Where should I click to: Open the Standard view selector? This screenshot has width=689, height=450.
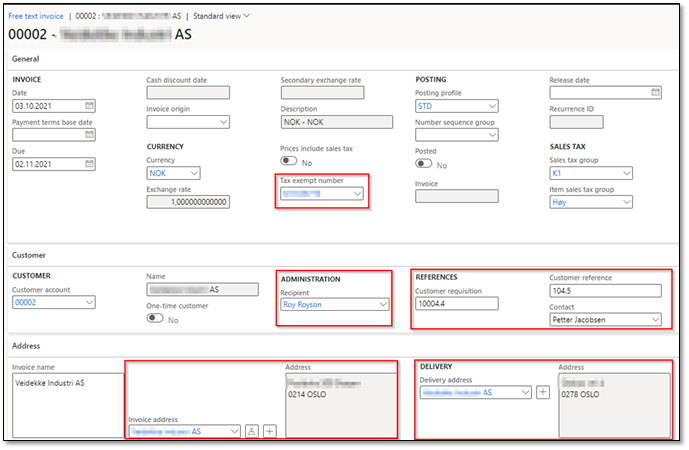tap(221, 15)
